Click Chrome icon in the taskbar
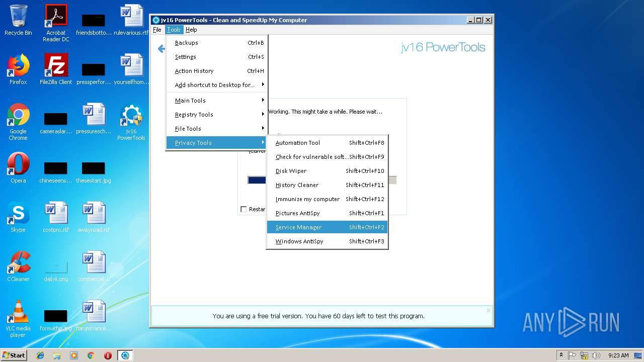This screenshot has width=644, height=362. click(91, 355)
